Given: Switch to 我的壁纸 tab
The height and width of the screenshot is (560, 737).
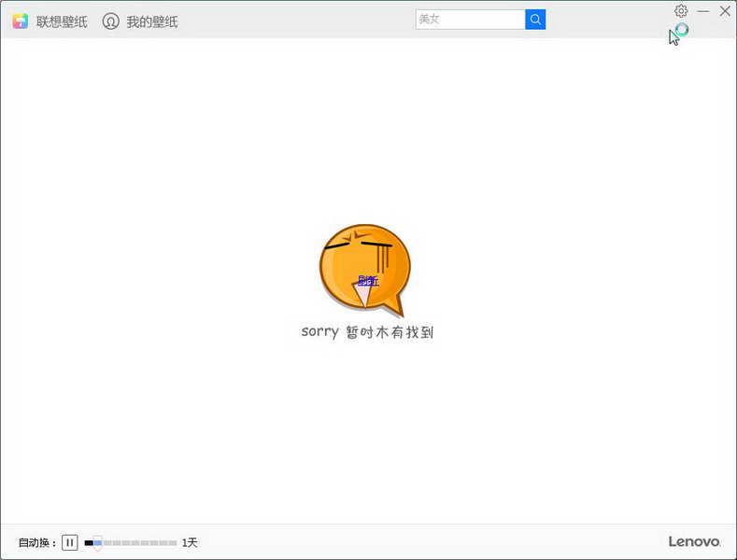Looking at the screenshot, I should coord(152,21).
